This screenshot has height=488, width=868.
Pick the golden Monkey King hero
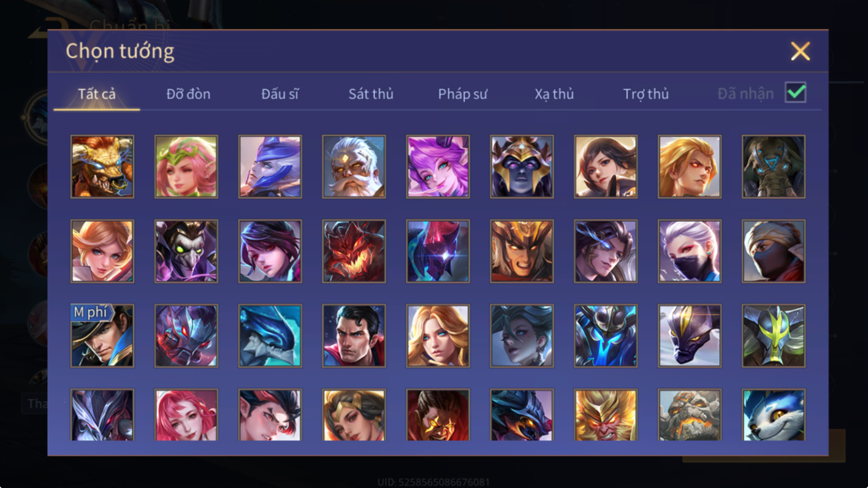coord(606,415)
